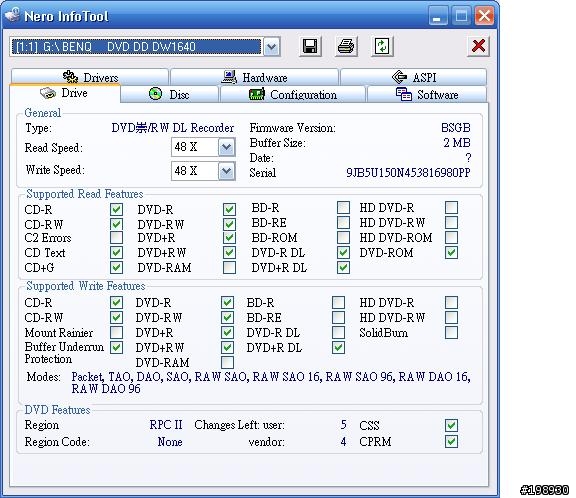Toggle Buffer Underrun Protection checkbox
The width and height of the screenshot is (576, 498).
[116, 347]
